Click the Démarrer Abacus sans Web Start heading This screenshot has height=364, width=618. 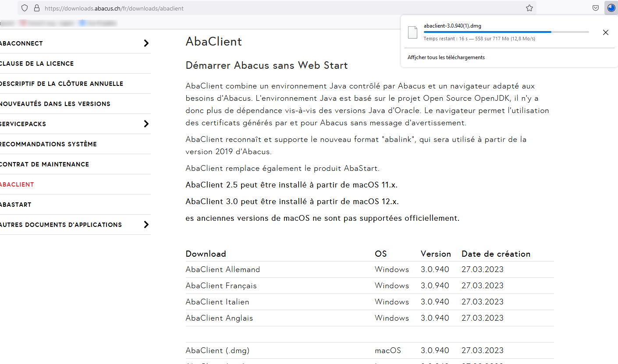point(267,66)
